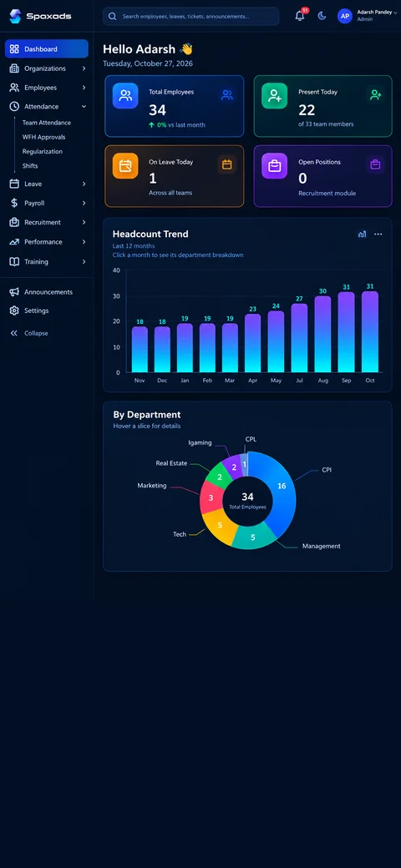This screenshot has width=401, height=868.
Task: Open WFH Approvals submenu
Action: [x=43, y=137]
